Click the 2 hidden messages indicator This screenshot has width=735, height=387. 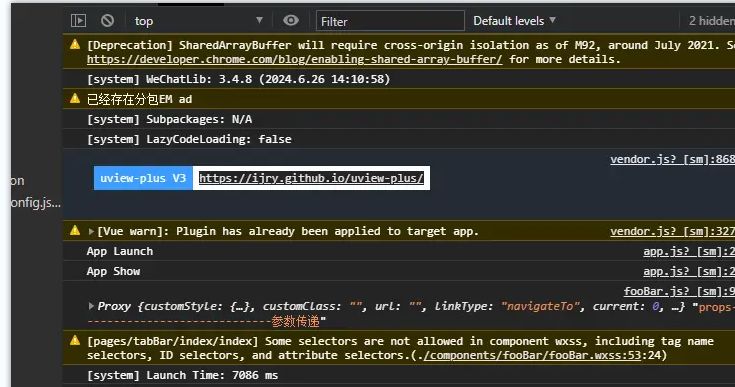[712, 21]
